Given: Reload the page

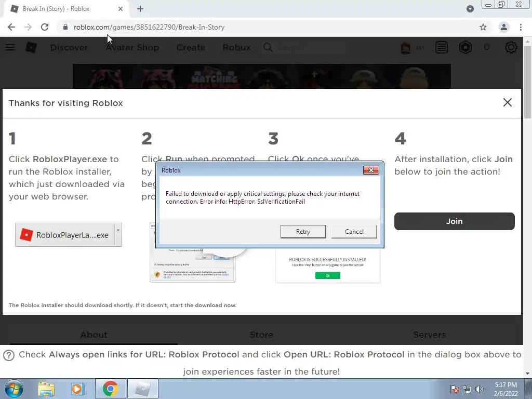Looking at the screenshot, I should [x=45, y=27].
